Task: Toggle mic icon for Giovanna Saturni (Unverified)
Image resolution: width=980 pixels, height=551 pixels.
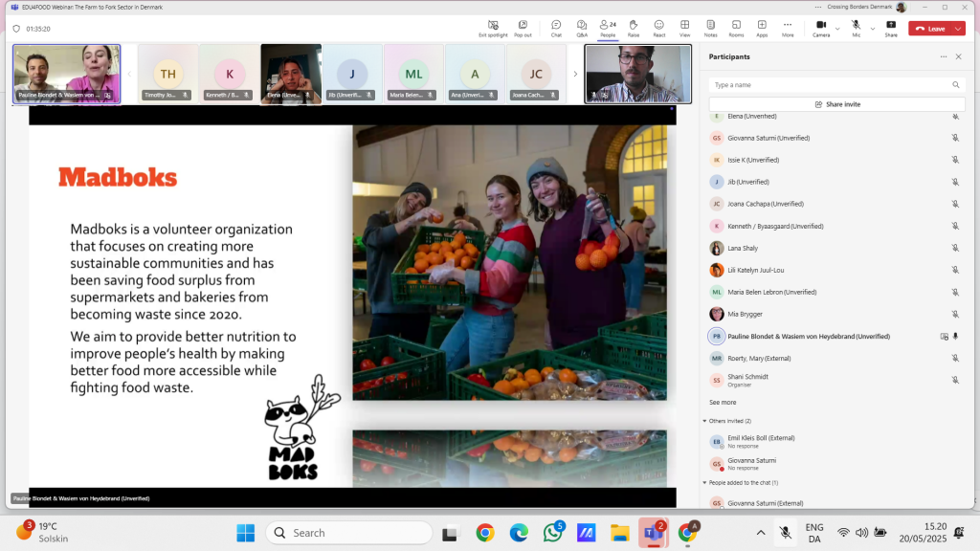Action: (956, 138)
